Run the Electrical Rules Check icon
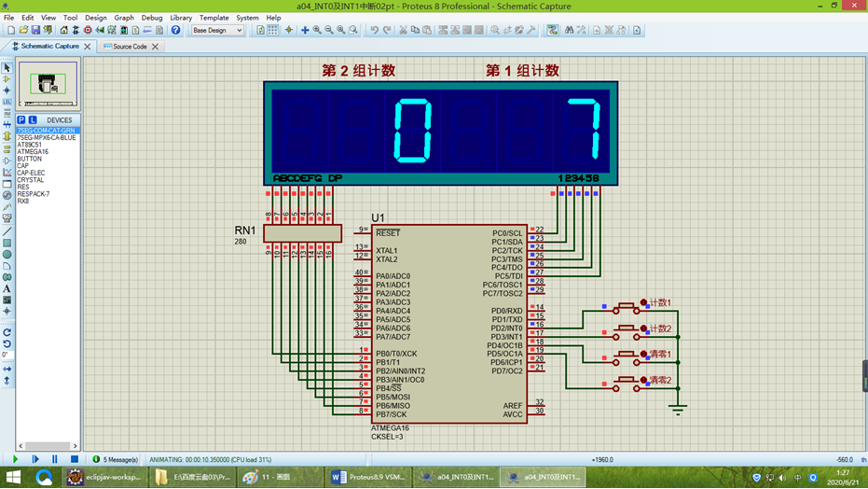Image resolution: width=868 pixels, height=489 pixels. [x=637, y=30]
